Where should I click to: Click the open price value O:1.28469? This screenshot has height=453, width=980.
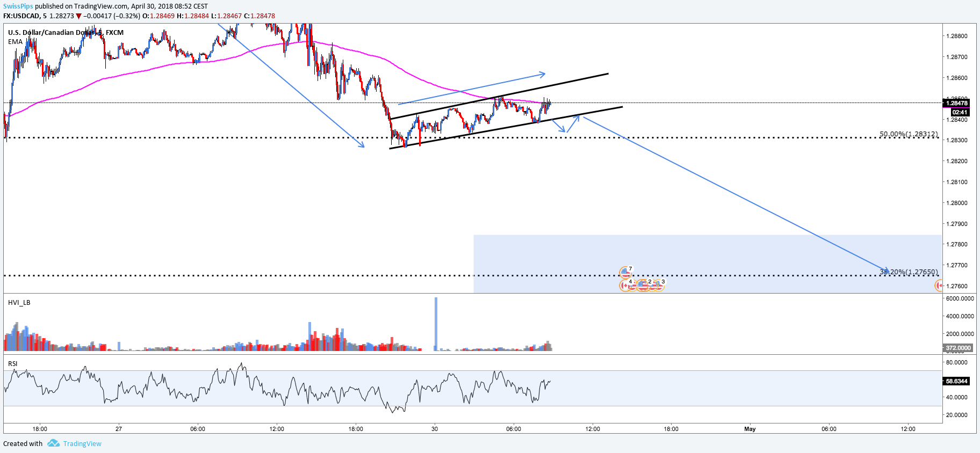click(x=158, y=16)
